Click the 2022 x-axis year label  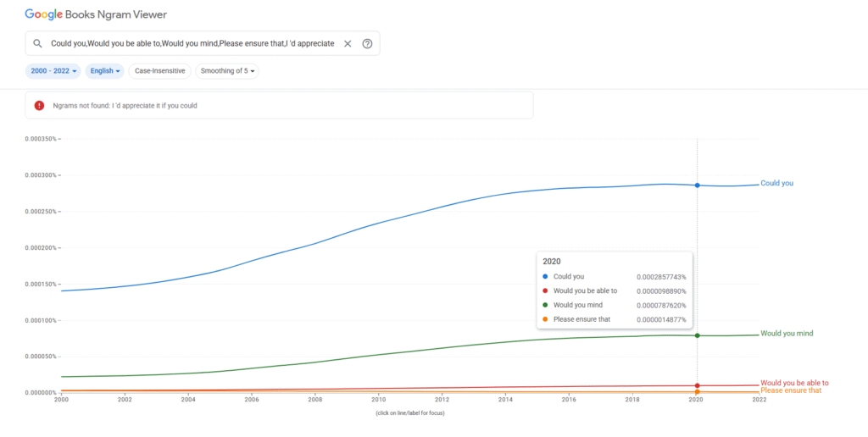[759, 399]
